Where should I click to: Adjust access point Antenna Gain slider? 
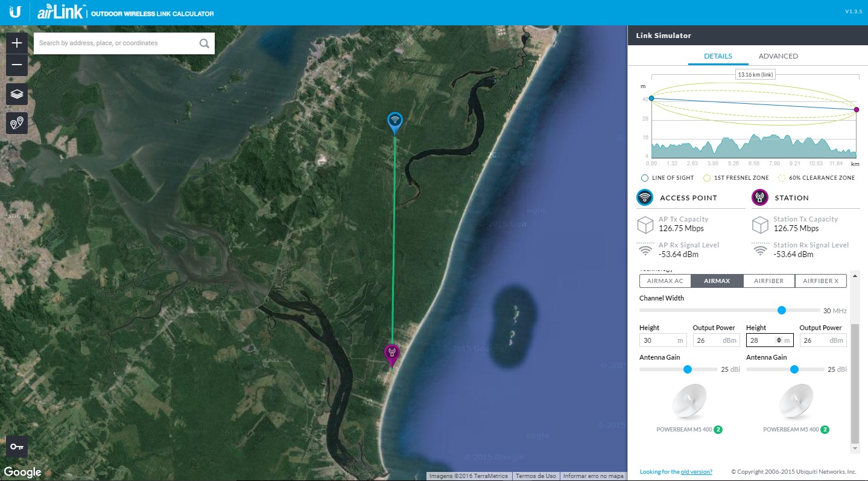pyautogui.click(x=687, y=369)
